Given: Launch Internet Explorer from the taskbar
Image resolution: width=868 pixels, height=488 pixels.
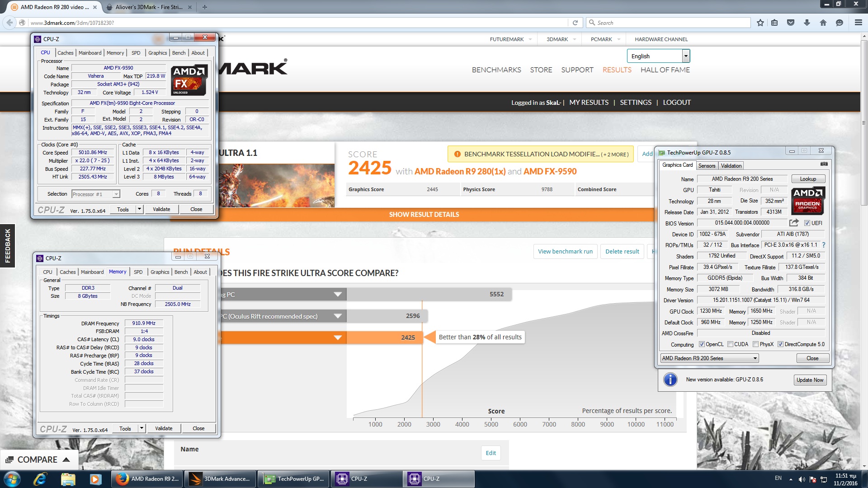Looking at the screenshot, I should pos(40,479).
